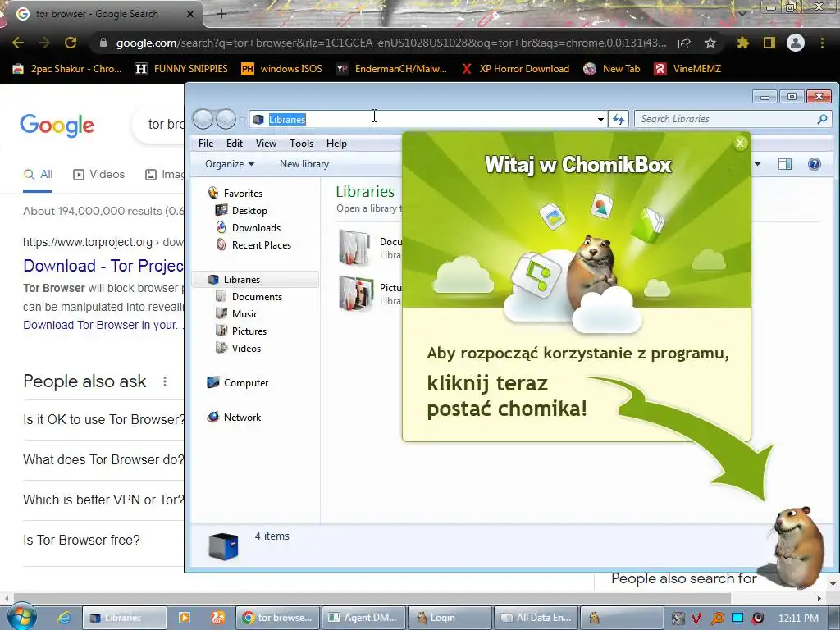Open the Chrome side panel icon
The image size is (840, 630).
pyautogui.click(x=769, y=43)
